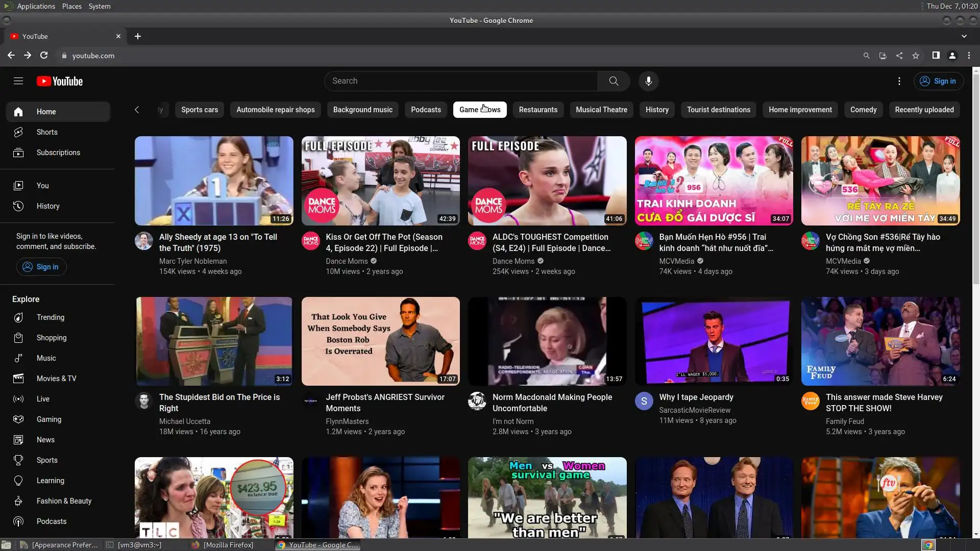Screen dimensions: 980x551
Task: Click the Sign in button at top right
Action: coord(938,81)
